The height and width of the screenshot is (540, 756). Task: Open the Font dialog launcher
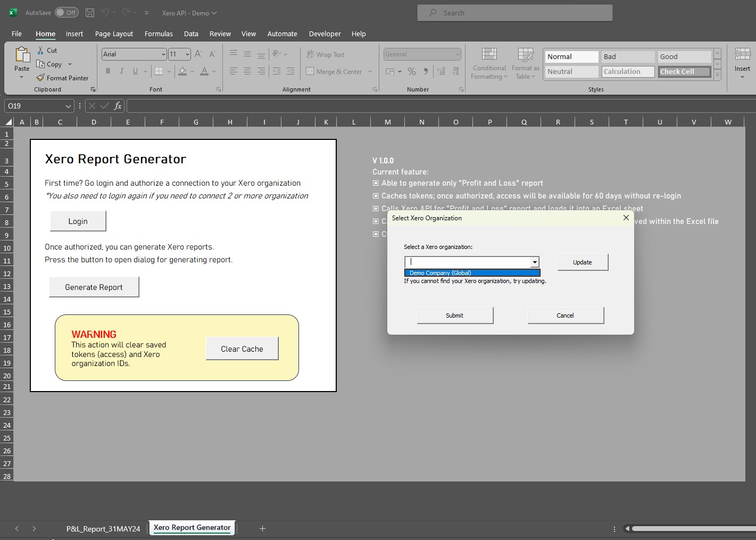tap(218, 89)
